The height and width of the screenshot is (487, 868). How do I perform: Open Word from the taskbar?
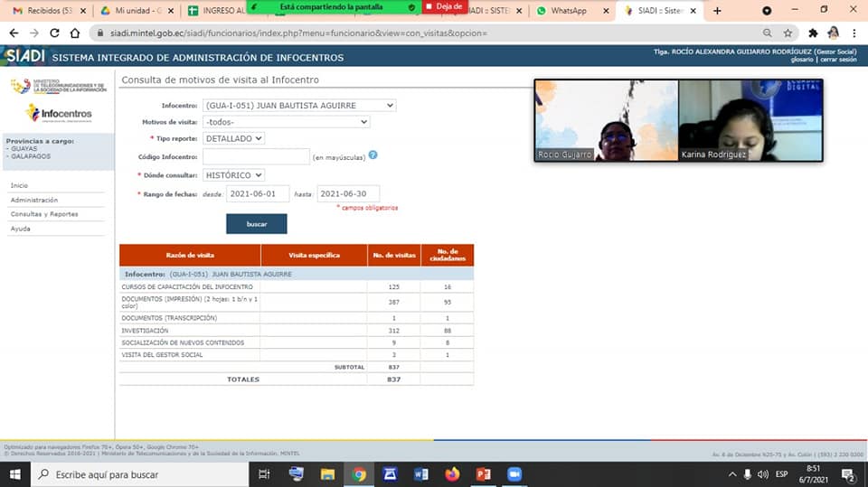pyautogui.click(x=421, y=474)
